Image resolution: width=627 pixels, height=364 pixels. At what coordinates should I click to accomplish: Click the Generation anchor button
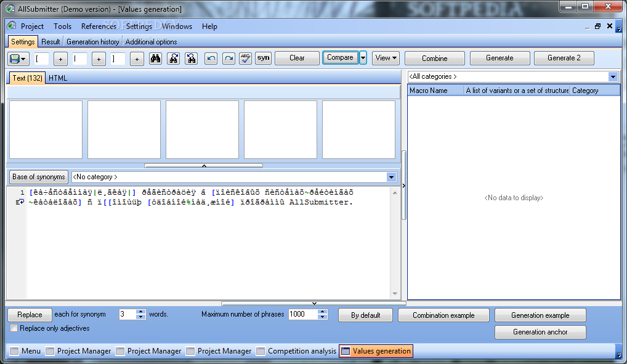tap(540, 332)
